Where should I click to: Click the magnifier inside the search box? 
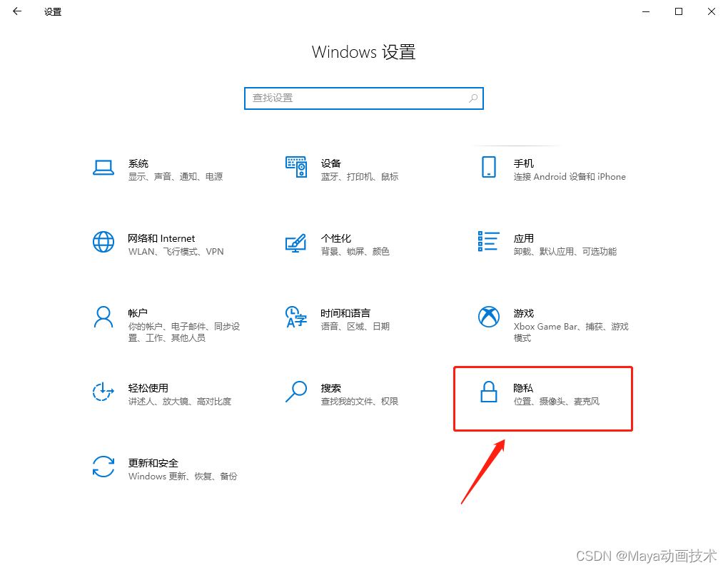(473, 98)
